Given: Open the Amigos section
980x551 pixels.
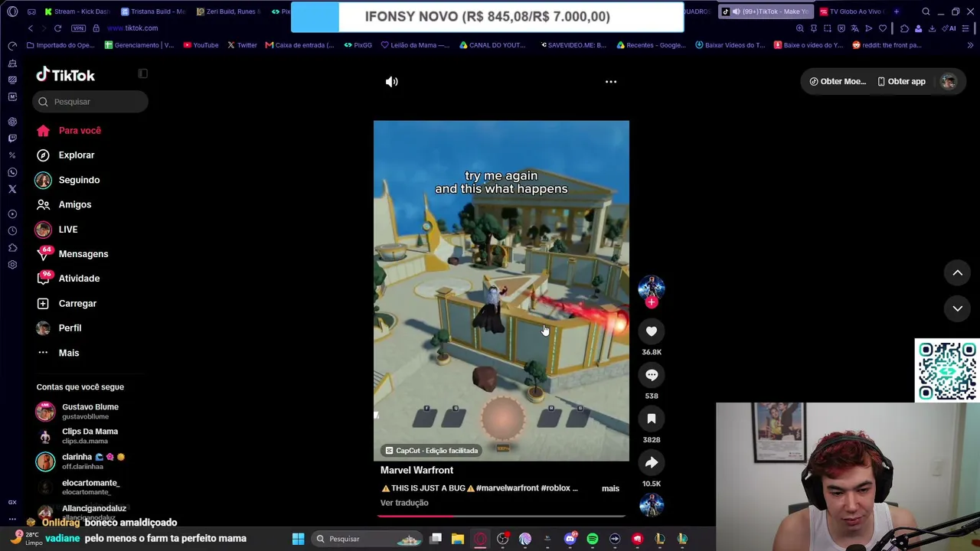Looking at the screenshot, I should pyautogui.click(x=64, y=204).
